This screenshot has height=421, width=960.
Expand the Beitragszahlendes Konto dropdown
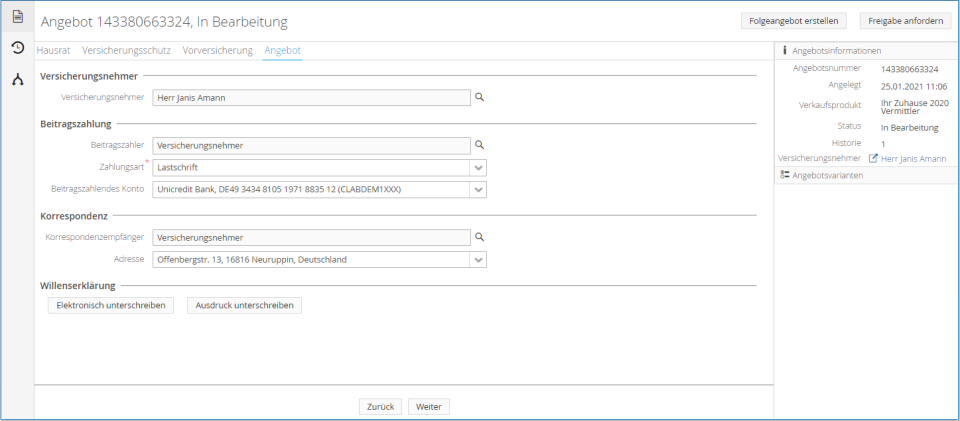tap(479, 189)
